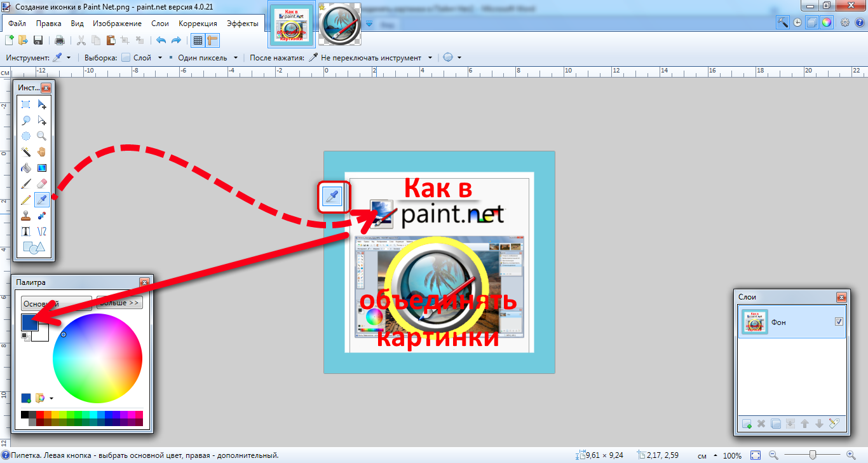This screenshot has height=463, width=868.
Task: Open the palette management dropdown arrow
Action: click(x=51, y=399)
